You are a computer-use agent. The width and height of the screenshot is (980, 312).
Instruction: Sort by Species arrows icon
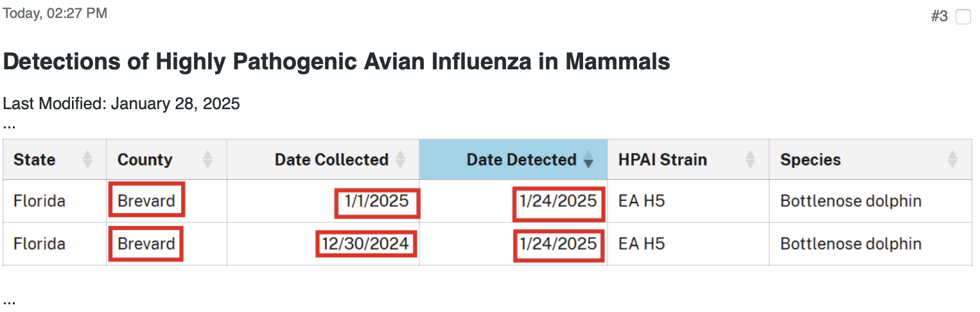[952, 159]
